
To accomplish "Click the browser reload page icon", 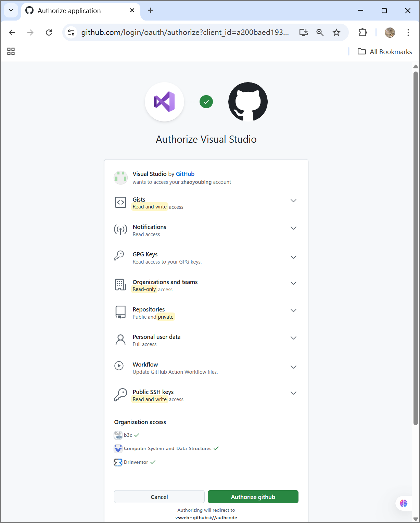I will pos(49,33).
